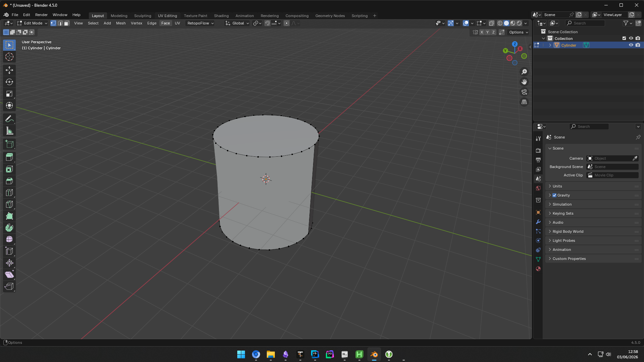
Task: Expand the Cylinder tree item
Action: point(550,45)
